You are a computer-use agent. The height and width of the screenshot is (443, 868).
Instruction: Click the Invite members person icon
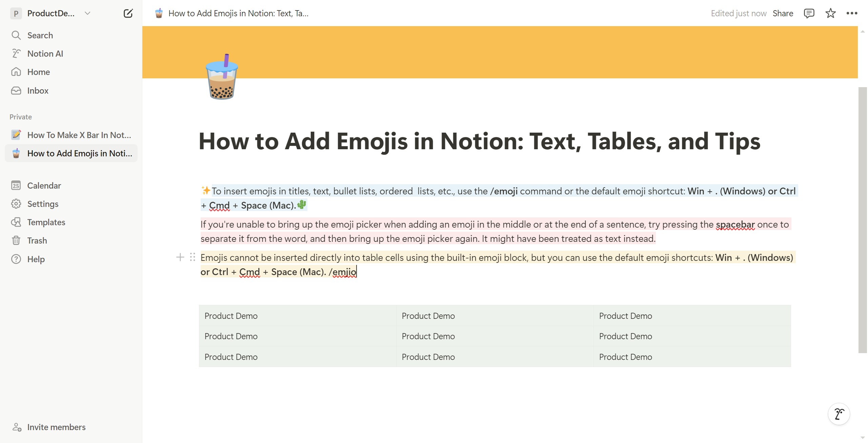(17, 427)
